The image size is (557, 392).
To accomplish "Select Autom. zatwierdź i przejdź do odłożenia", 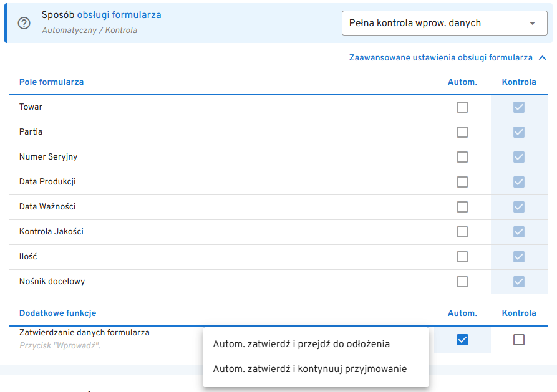I will pyautogui.click(x=301, y=343).
